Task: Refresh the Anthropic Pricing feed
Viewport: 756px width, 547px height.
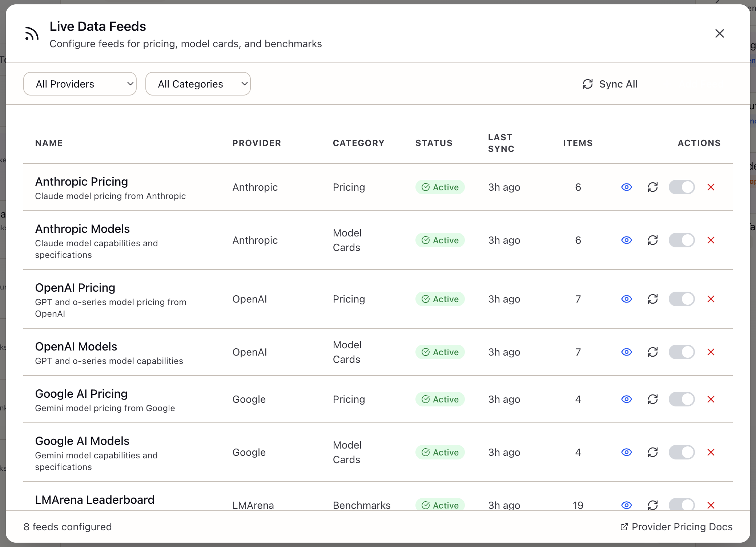Action: pos(653,187)
